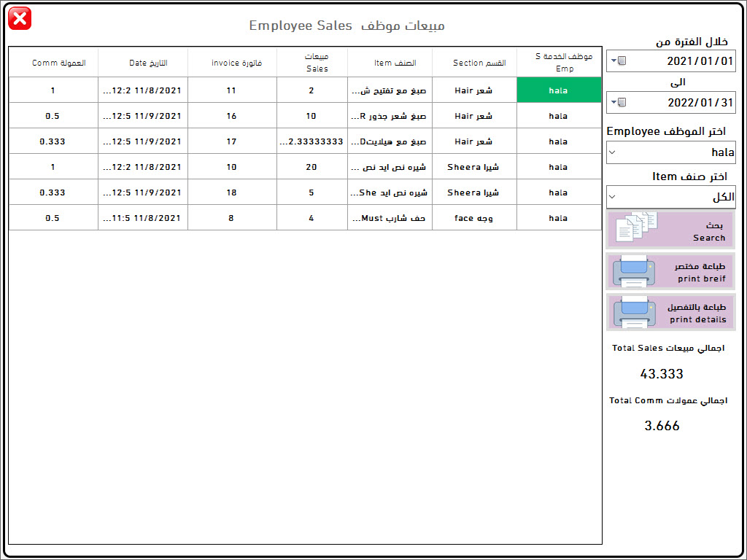Click the item cell حف شارب Must
The image size is (747, 560).
point(390,218)
